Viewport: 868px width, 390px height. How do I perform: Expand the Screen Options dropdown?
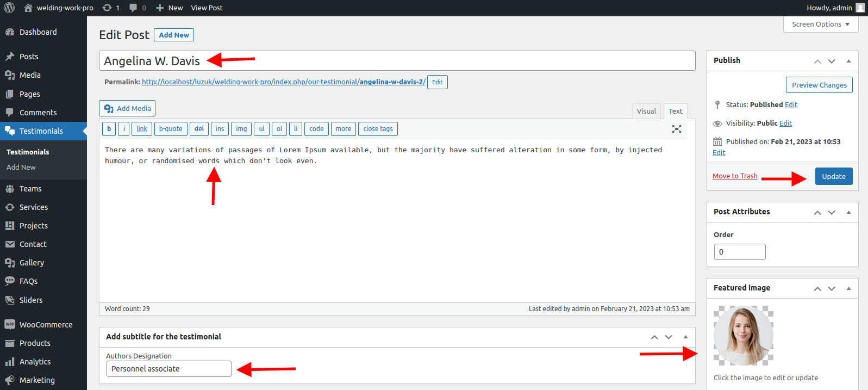click(x=820, y=24)
